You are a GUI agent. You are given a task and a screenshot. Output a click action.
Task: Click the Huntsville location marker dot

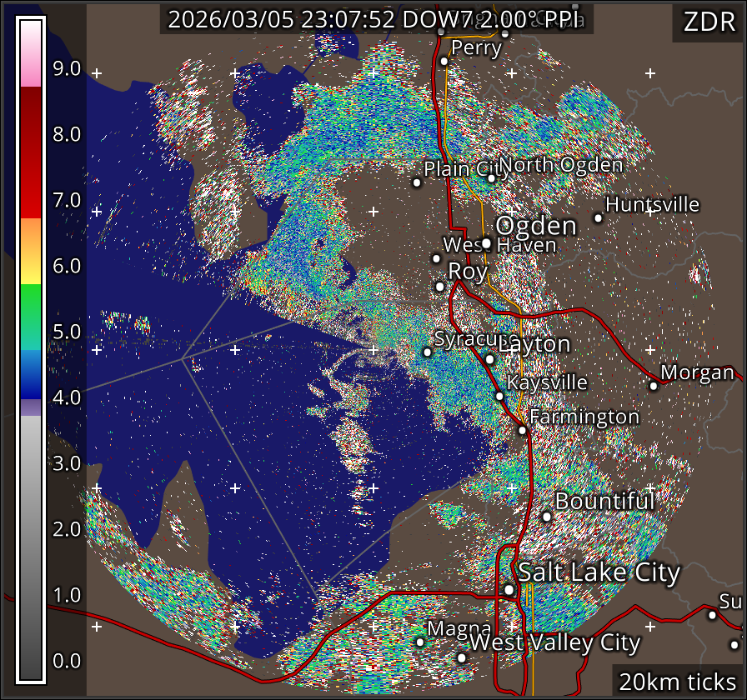(598, 218)
